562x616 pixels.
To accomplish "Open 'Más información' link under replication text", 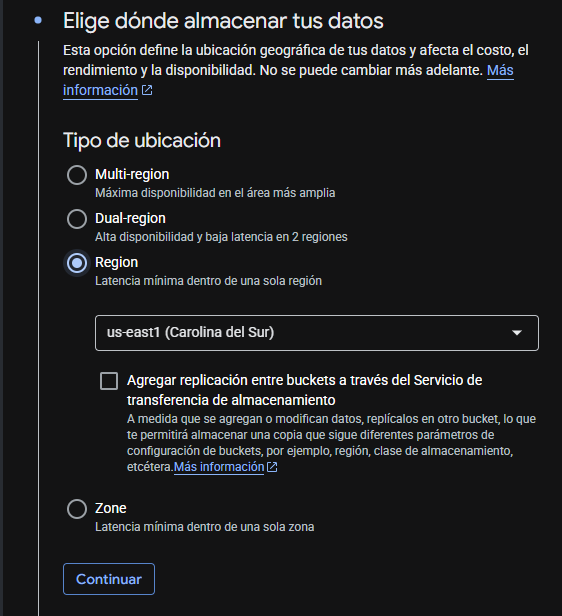I will point(219,467).
